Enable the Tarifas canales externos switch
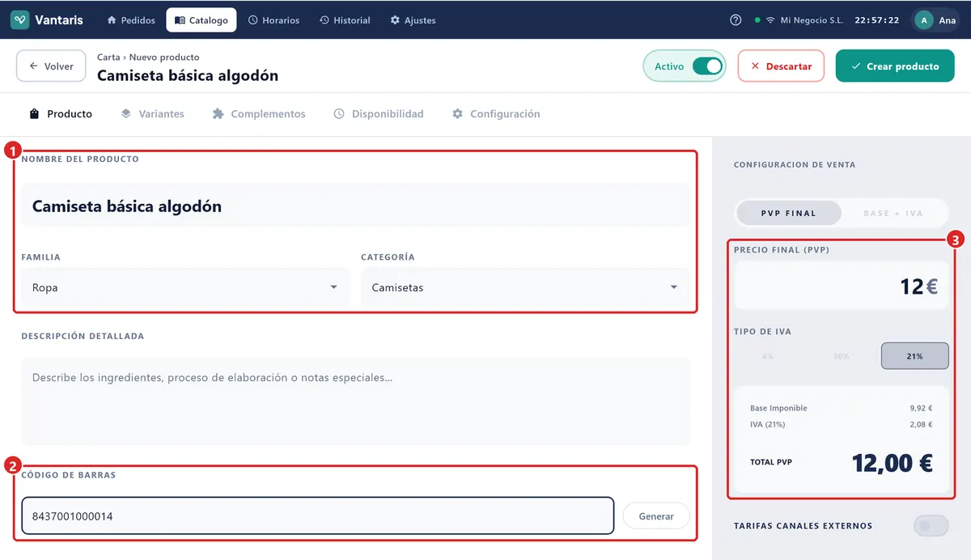This screenshot has width=971, height=560. (x=931, y=526)
